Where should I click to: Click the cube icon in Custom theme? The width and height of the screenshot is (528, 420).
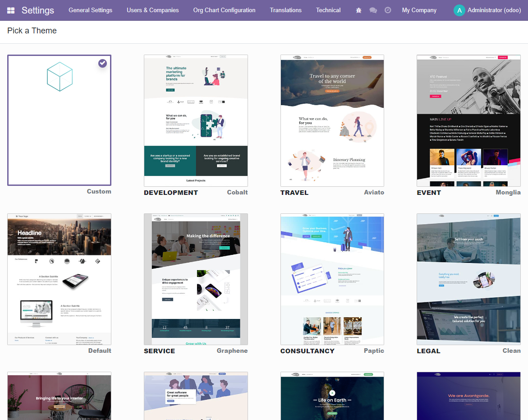60,76
